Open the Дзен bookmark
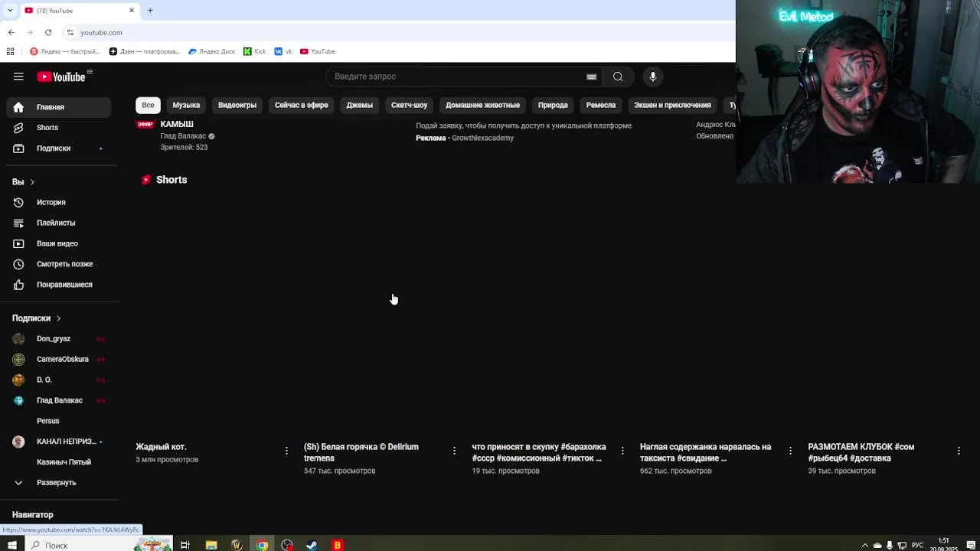The image size is (980, 551). tap(145, 51)
